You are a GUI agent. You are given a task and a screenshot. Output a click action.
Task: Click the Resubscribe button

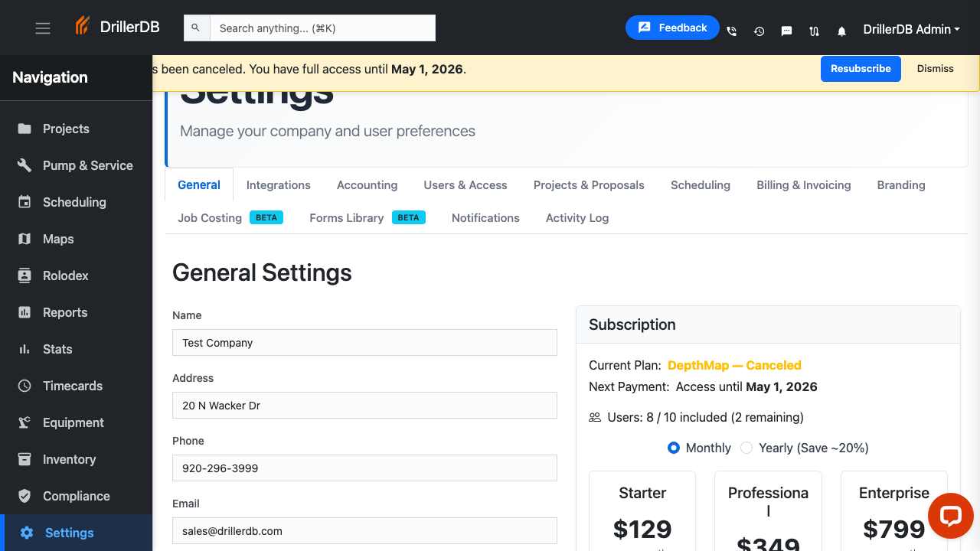tap(861, 68)
